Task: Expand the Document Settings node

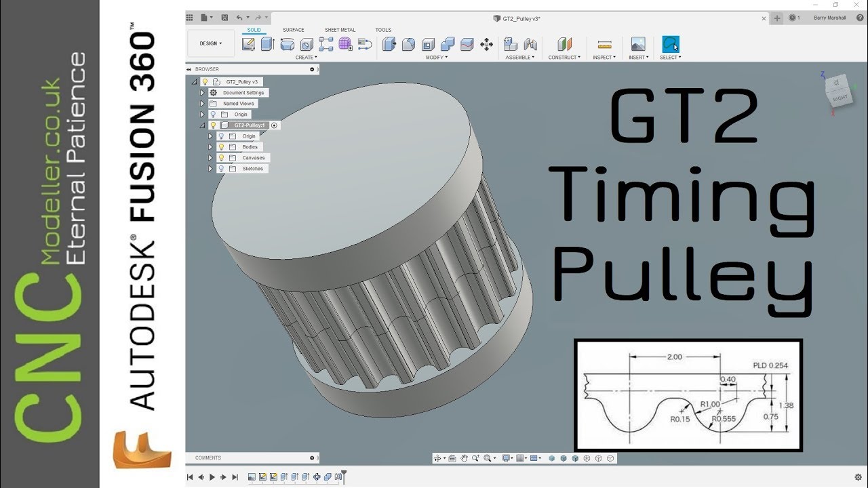Action: pyautogui.click(x=202, y=93)
